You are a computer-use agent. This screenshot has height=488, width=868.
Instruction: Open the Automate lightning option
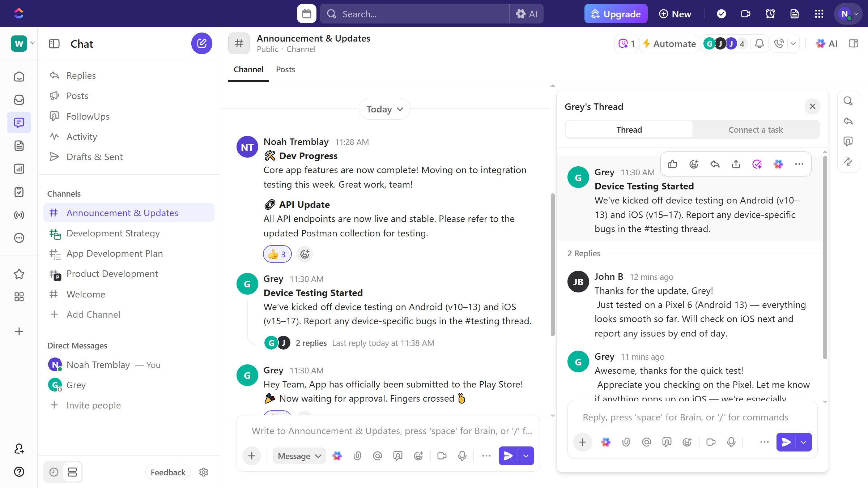pyautogui.click(x=669, y=44)
